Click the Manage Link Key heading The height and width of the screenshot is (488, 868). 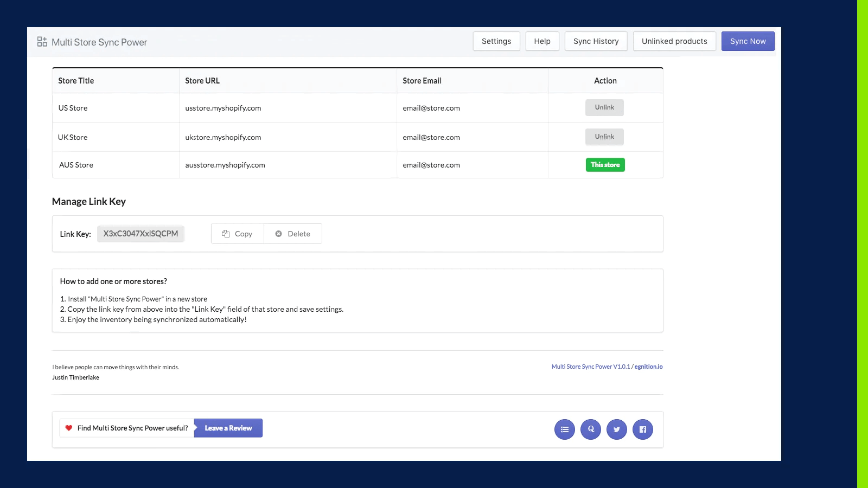[x=89, y=202]
